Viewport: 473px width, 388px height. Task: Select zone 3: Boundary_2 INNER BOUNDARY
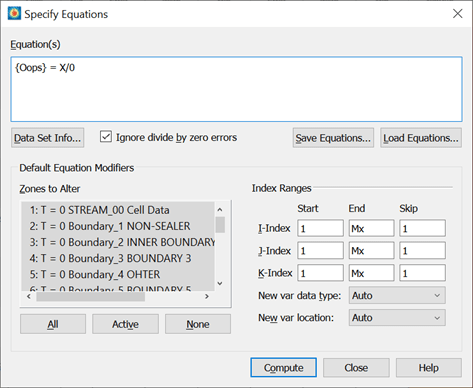click(118, 242)
